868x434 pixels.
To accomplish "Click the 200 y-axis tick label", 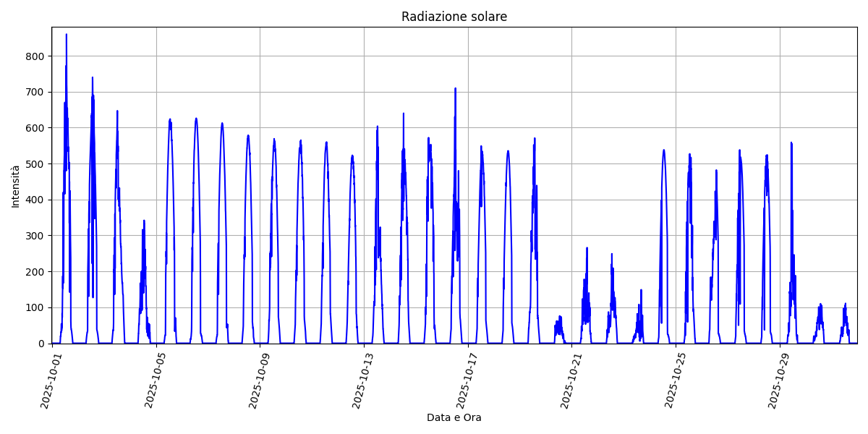I will tap(35, 272).
